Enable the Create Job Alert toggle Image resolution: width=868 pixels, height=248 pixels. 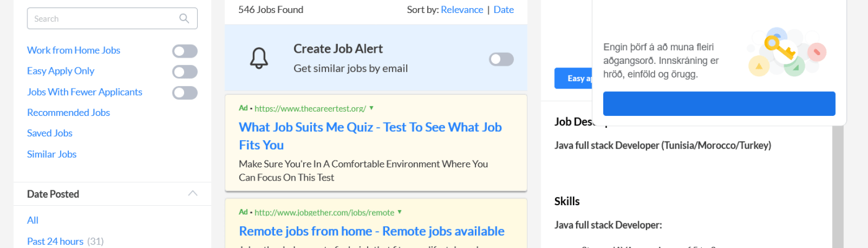(x=501, y=59)
